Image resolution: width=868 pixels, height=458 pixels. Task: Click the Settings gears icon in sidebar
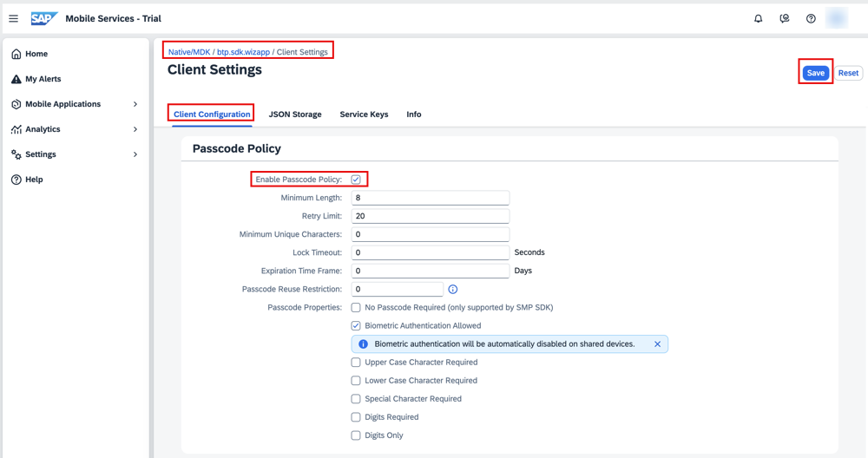[x=16, y=154]
